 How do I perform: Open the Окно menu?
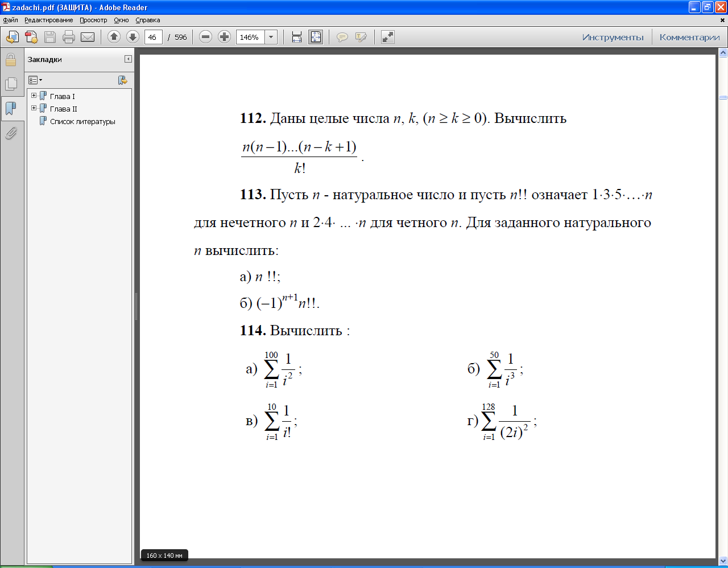[121, 20]
